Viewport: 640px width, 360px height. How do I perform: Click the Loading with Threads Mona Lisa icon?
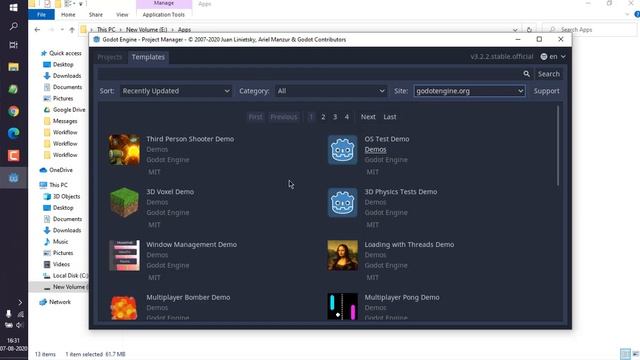tap(342, 256)
